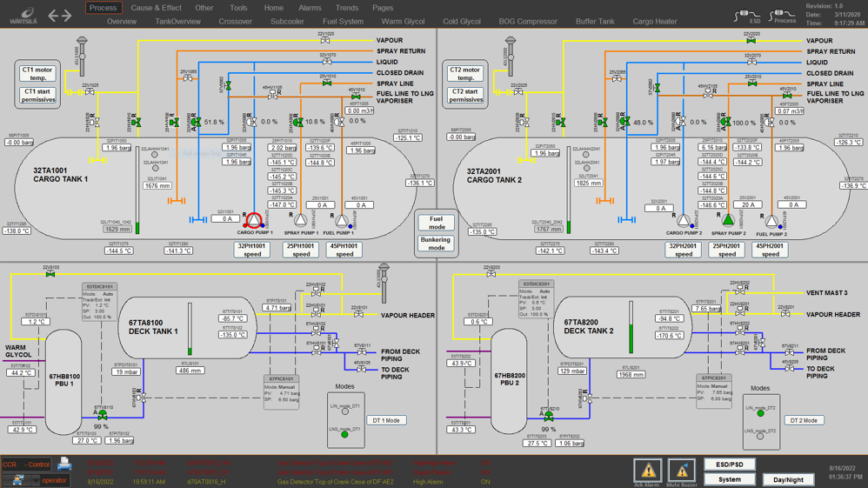Open the Process menu
This screenshot has height=488, width=868.
coord(103,8)
